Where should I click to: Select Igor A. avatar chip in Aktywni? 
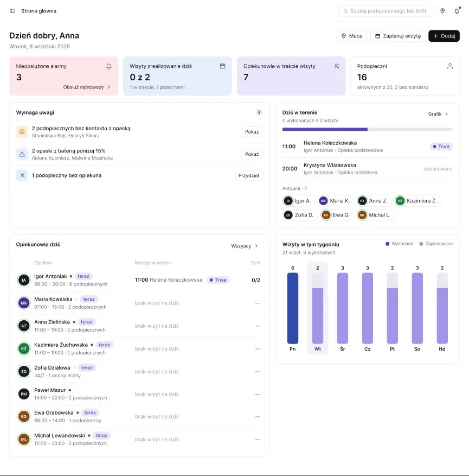pos(298,201)
